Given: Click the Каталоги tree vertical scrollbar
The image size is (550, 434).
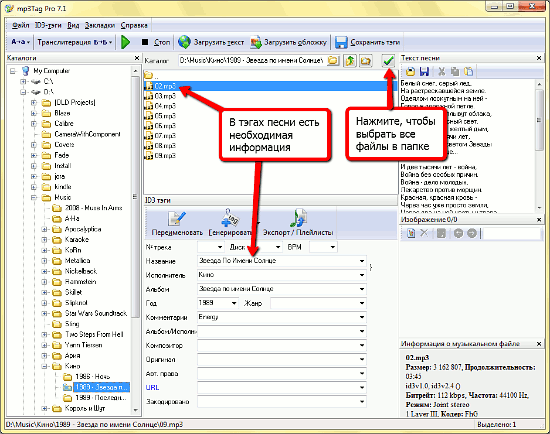Looking at the screenshot, I should pos(135,196).
